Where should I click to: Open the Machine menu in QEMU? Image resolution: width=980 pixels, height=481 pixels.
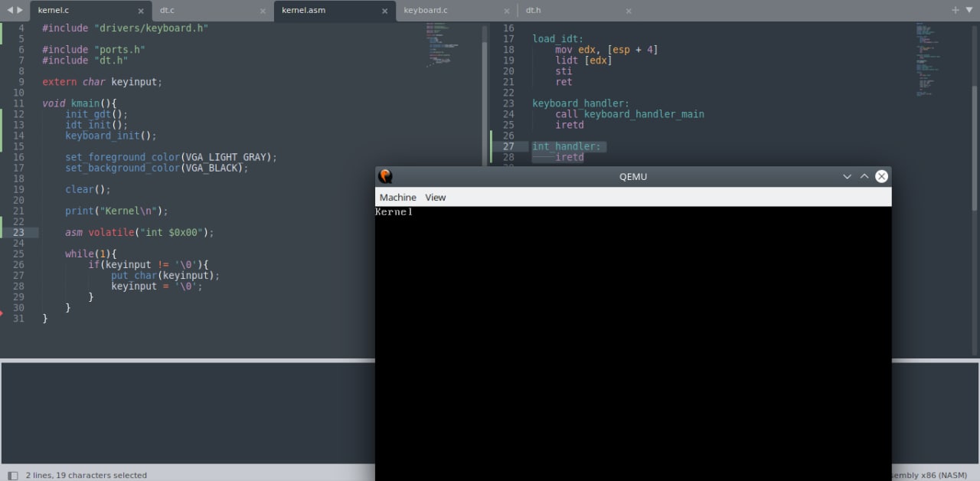pyautogui.click(x=397, y=197)
